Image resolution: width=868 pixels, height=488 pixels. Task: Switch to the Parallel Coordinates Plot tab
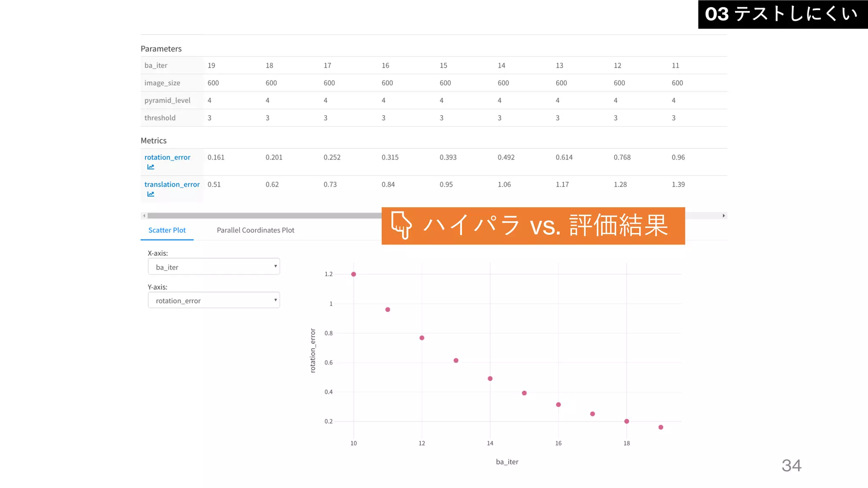tap(255, 230)
